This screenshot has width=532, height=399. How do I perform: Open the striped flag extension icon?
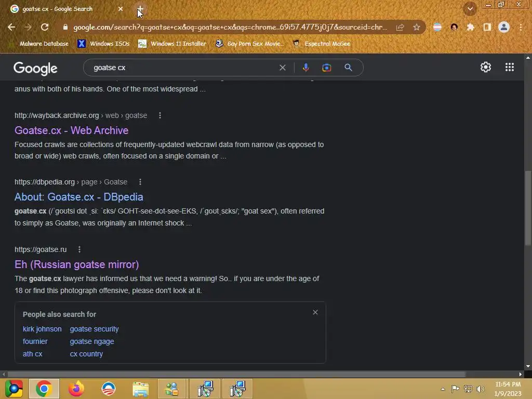click(x=437, y=27)
